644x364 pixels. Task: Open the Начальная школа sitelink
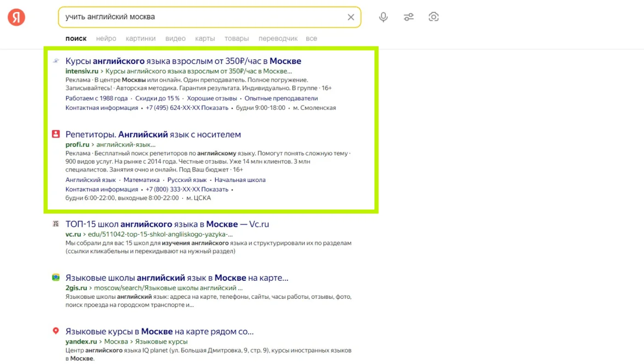point(240,180)
